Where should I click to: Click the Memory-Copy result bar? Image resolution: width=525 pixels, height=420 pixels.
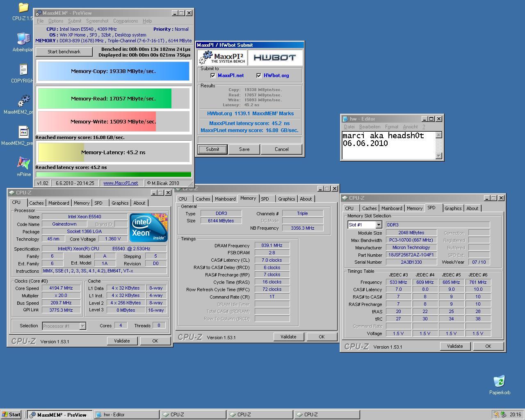(114, 71)
